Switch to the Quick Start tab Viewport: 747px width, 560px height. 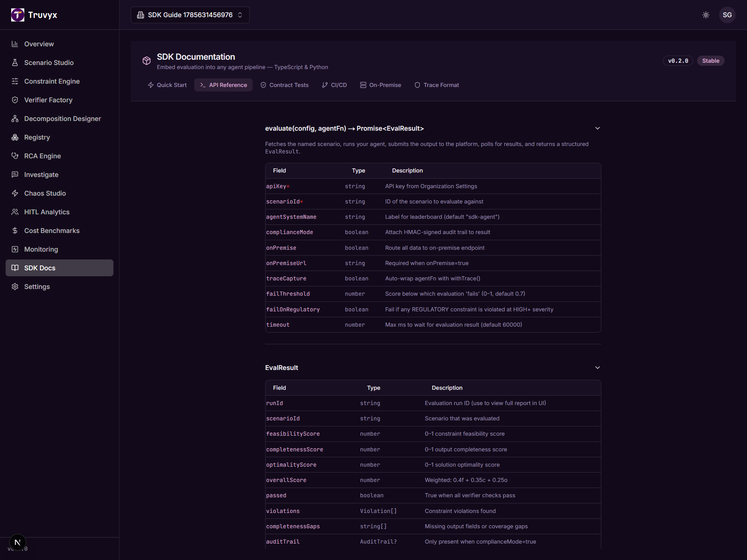coord(167,85)
